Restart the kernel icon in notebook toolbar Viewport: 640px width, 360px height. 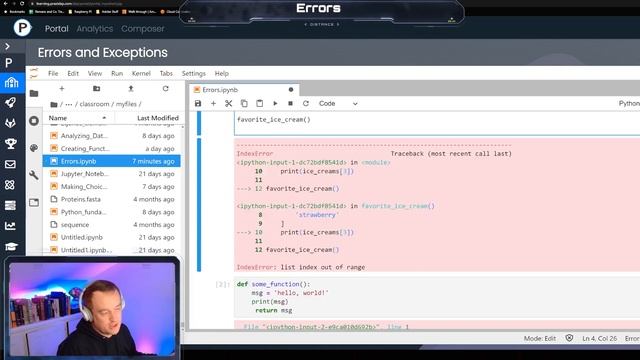[x=306, y=104]
